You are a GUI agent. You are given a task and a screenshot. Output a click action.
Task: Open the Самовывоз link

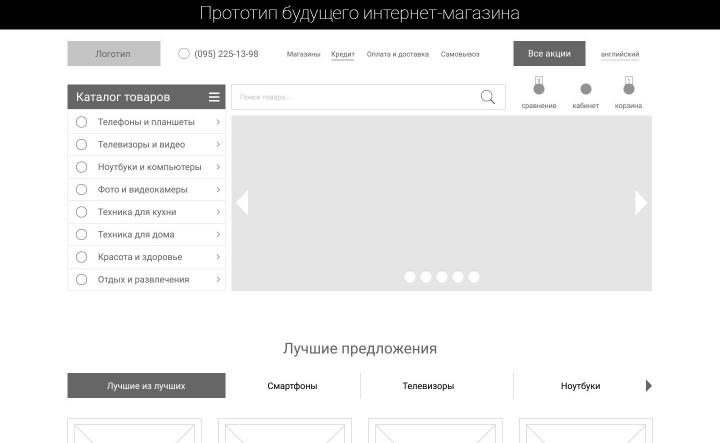pos(460,54)
